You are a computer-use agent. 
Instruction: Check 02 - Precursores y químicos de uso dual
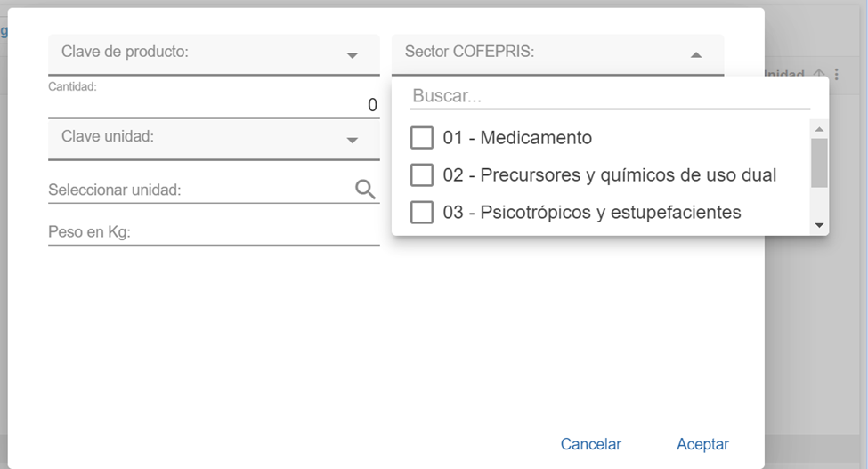(422, 175)
